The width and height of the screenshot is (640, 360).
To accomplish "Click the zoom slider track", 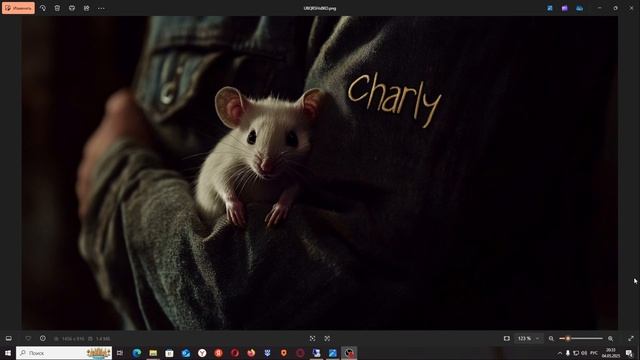I will click(581, 338).
